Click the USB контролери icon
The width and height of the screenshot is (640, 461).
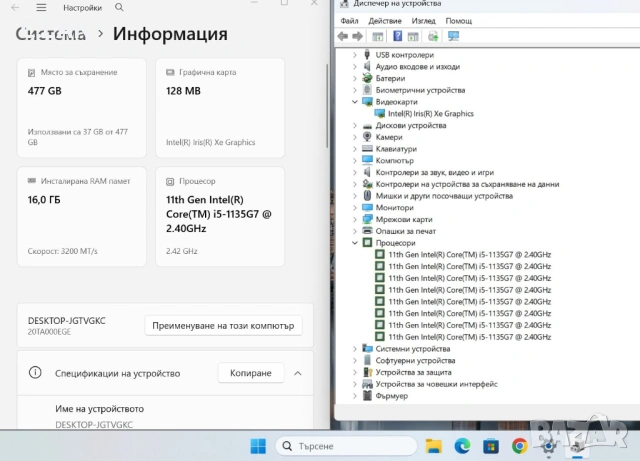tap(367, 54)
